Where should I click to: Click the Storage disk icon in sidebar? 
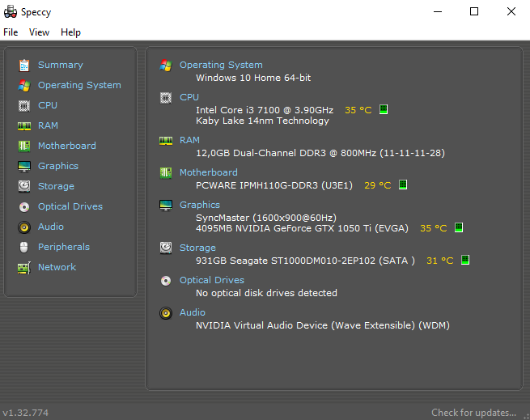click(24, 186)
